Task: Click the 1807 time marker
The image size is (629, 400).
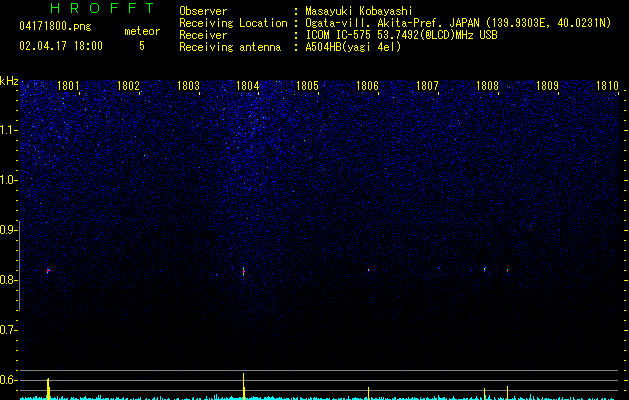Action: pos(427,86)
